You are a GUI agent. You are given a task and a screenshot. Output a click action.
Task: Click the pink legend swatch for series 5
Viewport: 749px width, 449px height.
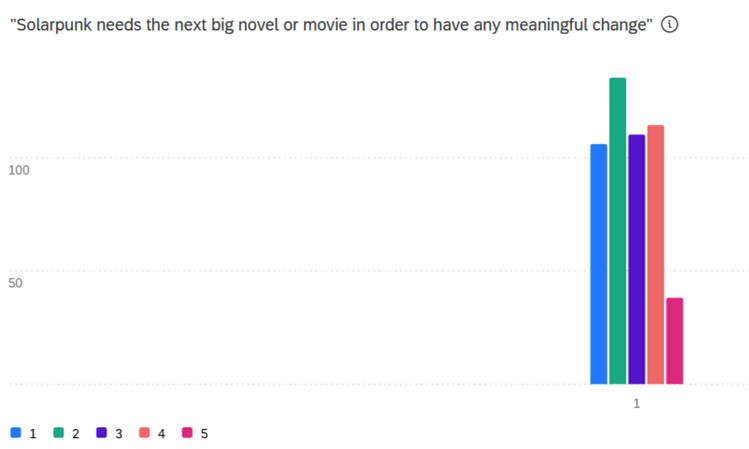[x=187, y=433]
